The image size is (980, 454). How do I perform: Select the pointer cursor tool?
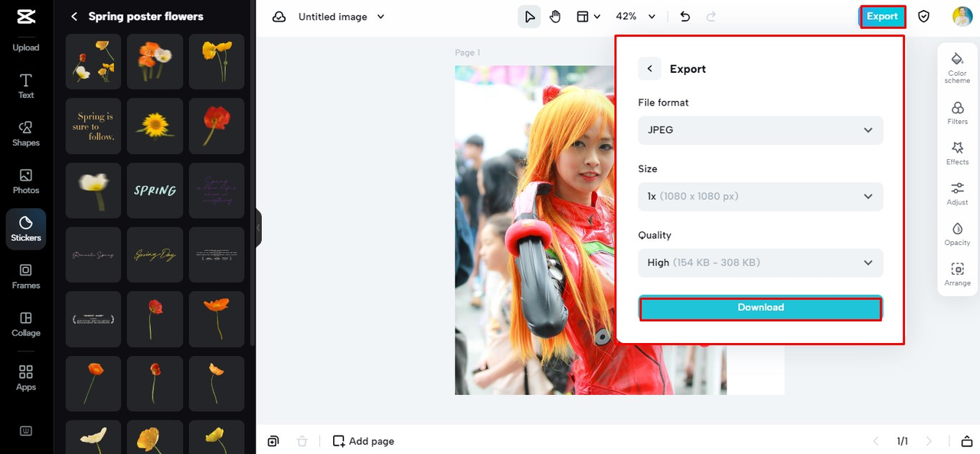[x=529, y=16]
